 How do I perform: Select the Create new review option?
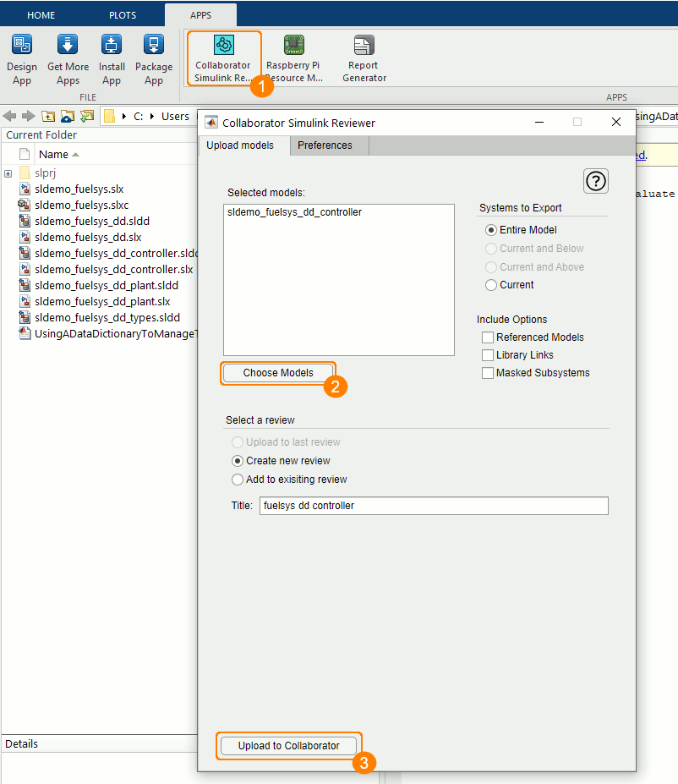[x=237, y=462]
